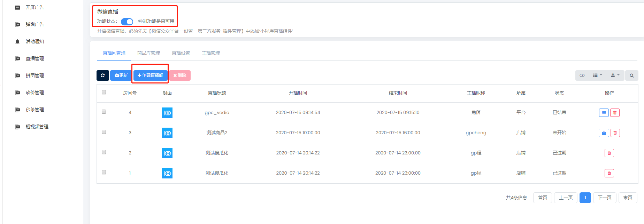Check the select-all header checkbox

click(x=104, y=92)
